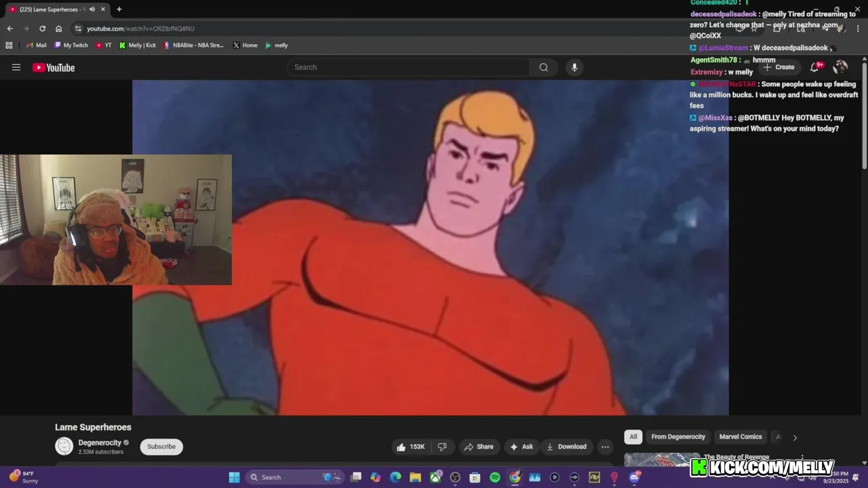Open Spotify from taskbar
Image resolution: width=868 pixels, height=488 pixels.
495,477
